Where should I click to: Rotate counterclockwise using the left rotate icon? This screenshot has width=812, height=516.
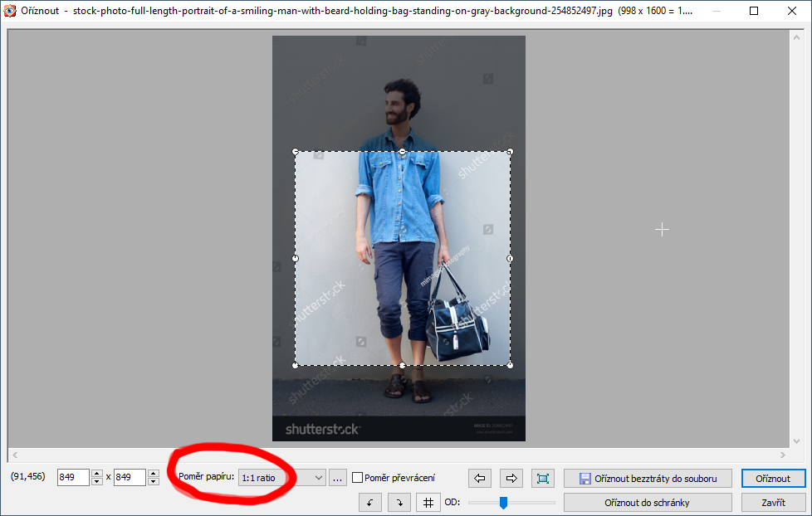[x=370, y=502]
